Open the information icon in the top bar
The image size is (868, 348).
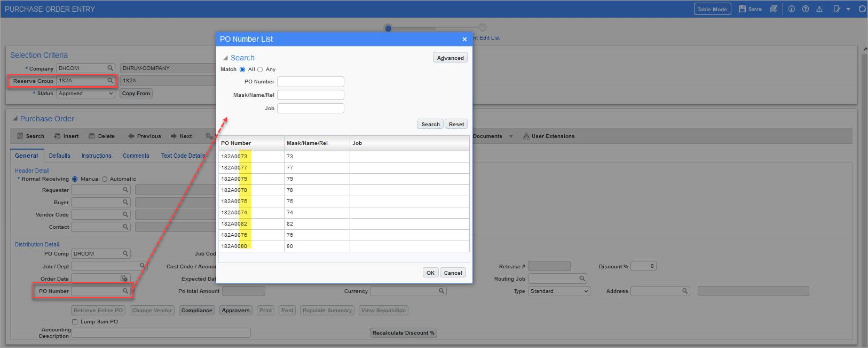coord(792,9)
